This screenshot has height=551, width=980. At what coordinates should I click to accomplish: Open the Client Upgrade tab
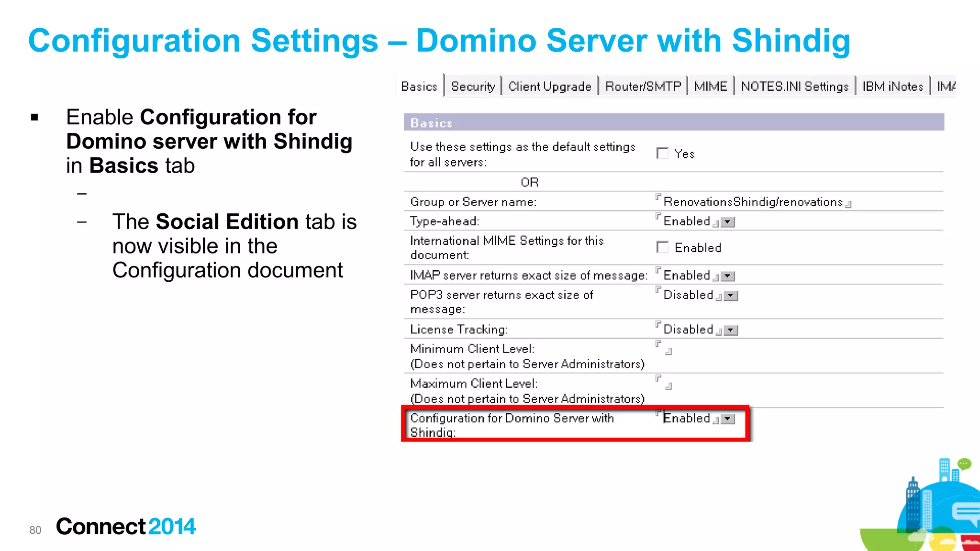pos(550,86)
